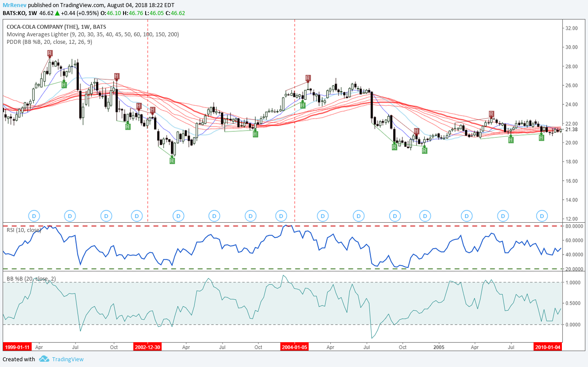The width and height of the screenshot is (588, 367).
Task: Click the green 'H' marker below the 1999 peak
Action: pos(64,85)
